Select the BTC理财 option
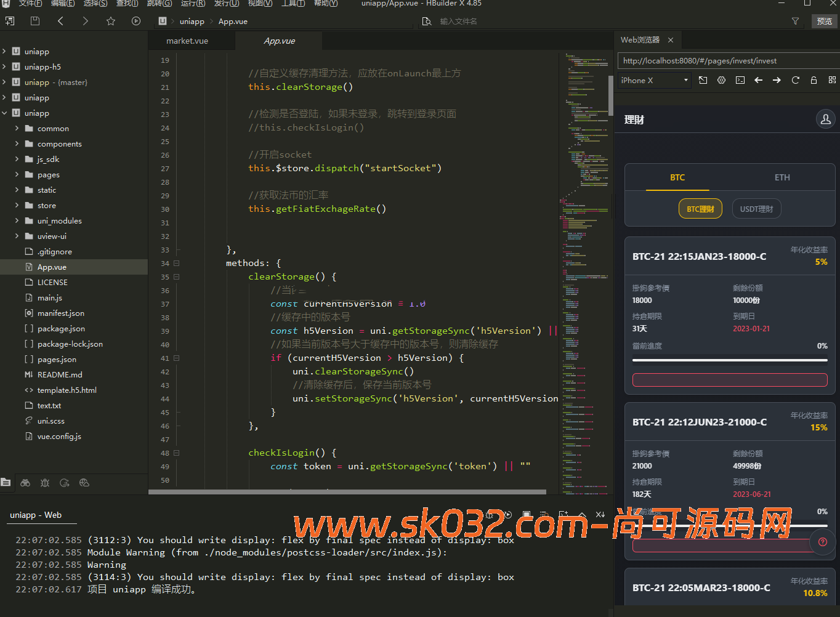The width and height of the screenshot is (840, 617). 700,209
